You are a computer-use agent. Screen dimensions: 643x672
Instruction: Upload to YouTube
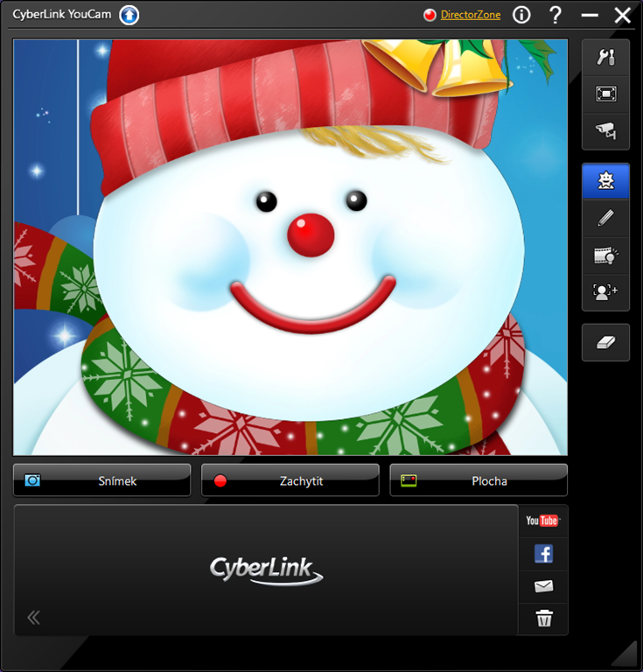tap(542, 521)
